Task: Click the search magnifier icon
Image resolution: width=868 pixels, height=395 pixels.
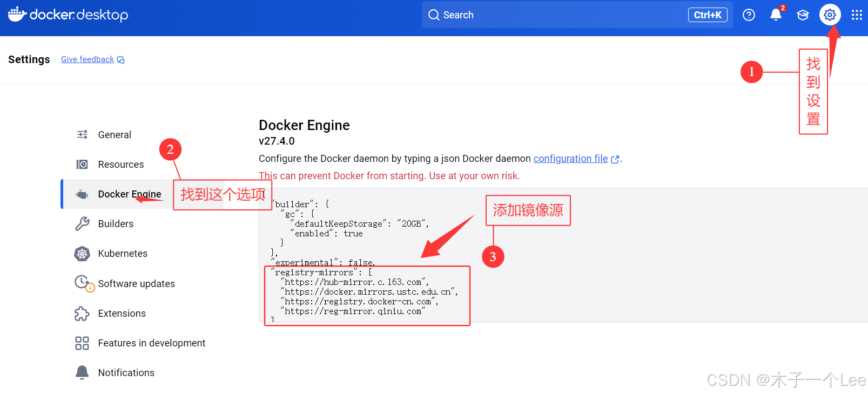Action: point(434,15)
